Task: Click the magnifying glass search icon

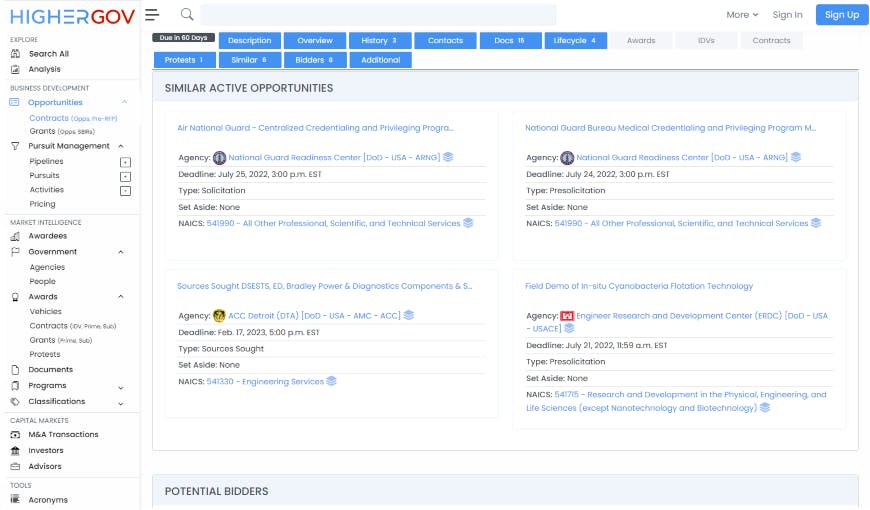Action: 187,14
